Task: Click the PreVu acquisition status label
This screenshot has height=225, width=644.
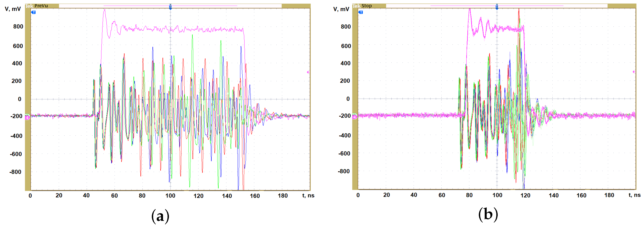Action: pyautogui.click(x=41, y=6)
